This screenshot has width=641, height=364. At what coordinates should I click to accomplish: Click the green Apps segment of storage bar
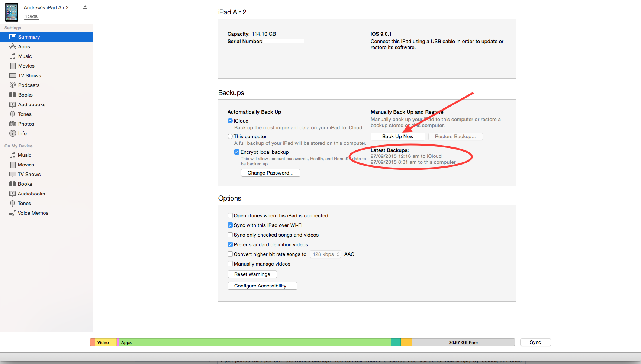point(255,342)
